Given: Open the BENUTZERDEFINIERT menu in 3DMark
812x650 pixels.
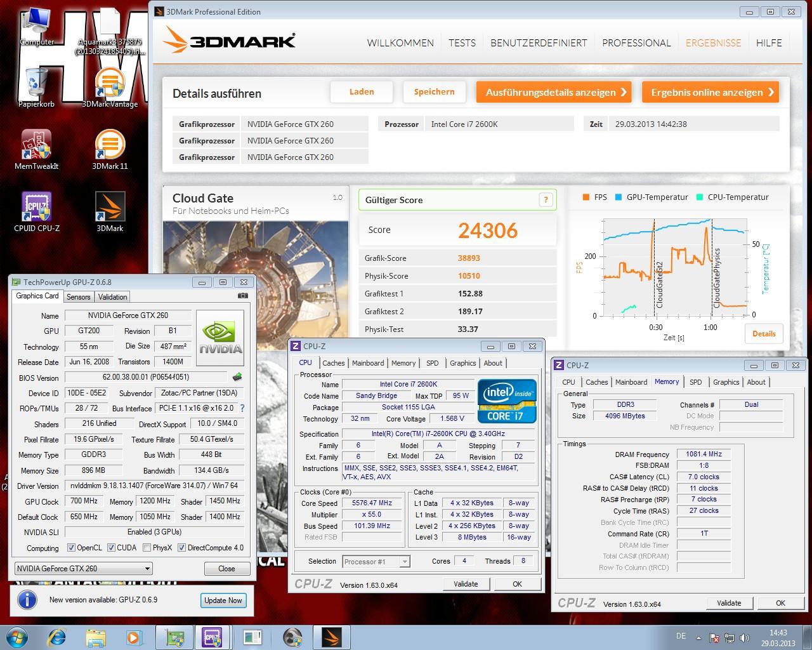Looking at the screenshot, I should point(539,43).
